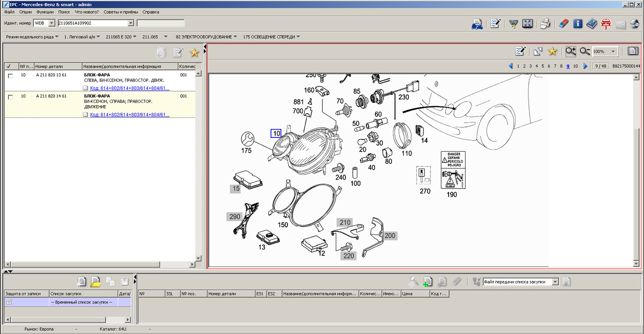Expand the 82 ЭЛЕКТРООБОРУДОВАНИЕ group dropdown
Image resolution: width=644 pixels, height=334 pixels.
coord(235,37)
